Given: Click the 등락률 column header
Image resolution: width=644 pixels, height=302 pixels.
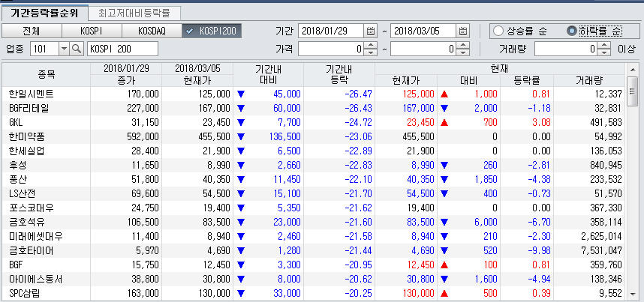Looking at the screenshot, I should click(x=527, y=81).
